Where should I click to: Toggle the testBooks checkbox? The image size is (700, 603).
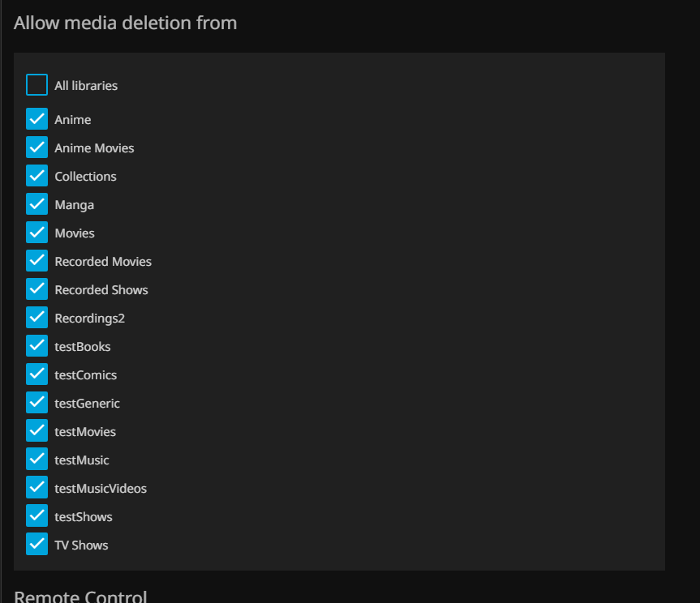tap(37, 346)
